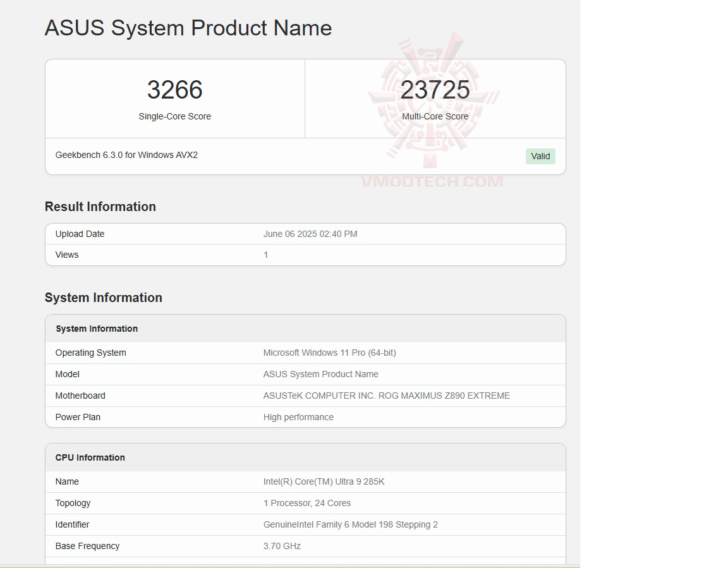
Task: Select the June 06 2025 02:40 PM value
Action: point(310,234)
